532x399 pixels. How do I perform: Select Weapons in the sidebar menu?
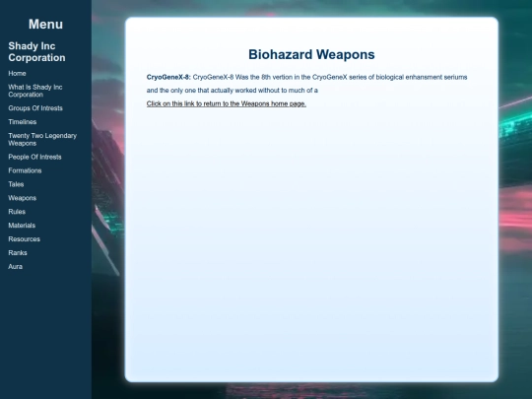22,198
